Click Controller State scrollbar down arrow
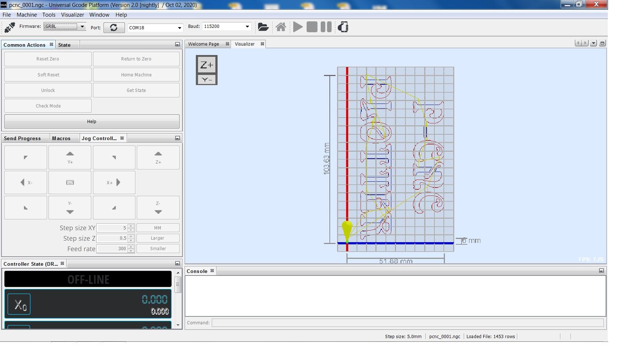The width and height of the screenshot is (644, 362). click(178, 325)
